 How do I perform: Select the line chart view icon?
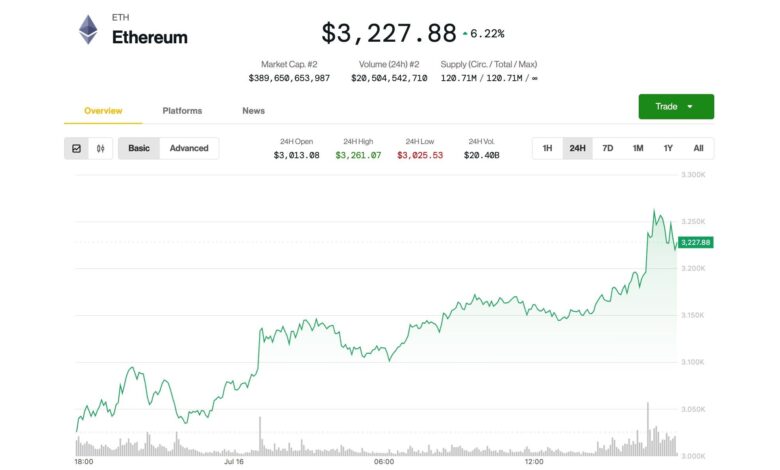tap(77, 148)
